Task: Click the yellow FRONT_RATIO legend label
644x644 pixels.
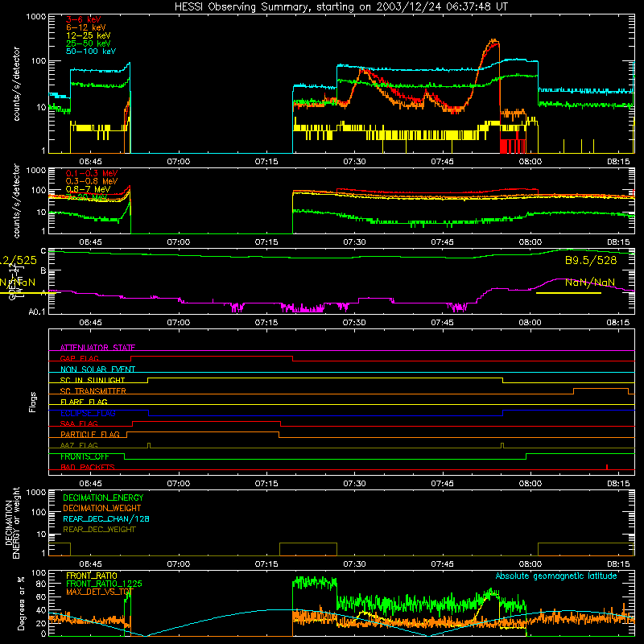Action: (92, 576)
